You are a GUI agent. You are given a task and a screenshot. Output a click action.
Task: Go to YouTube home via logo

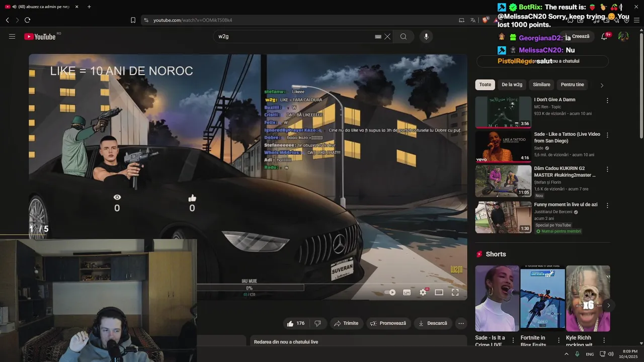(40, 36)
